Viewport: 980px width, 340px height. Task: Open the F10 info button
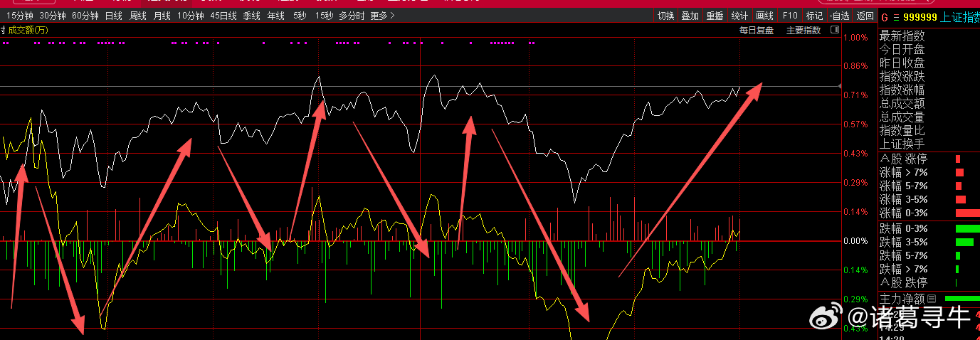790,16
